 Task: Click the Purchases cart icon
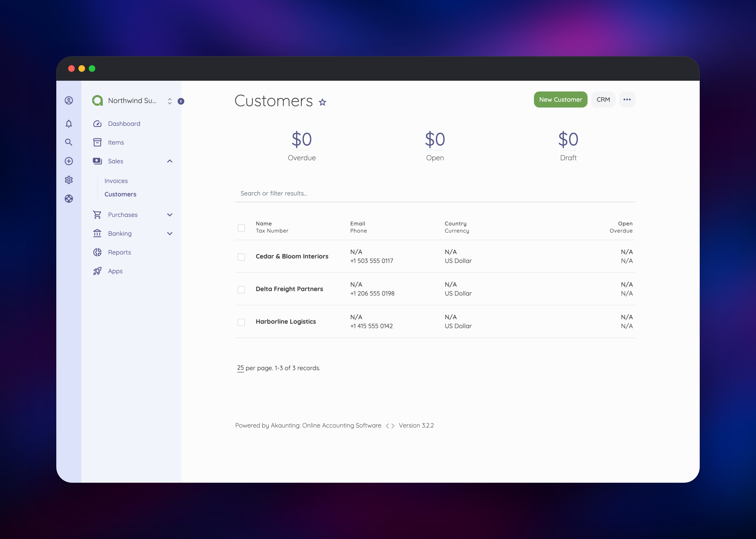(x=97, y=215)
